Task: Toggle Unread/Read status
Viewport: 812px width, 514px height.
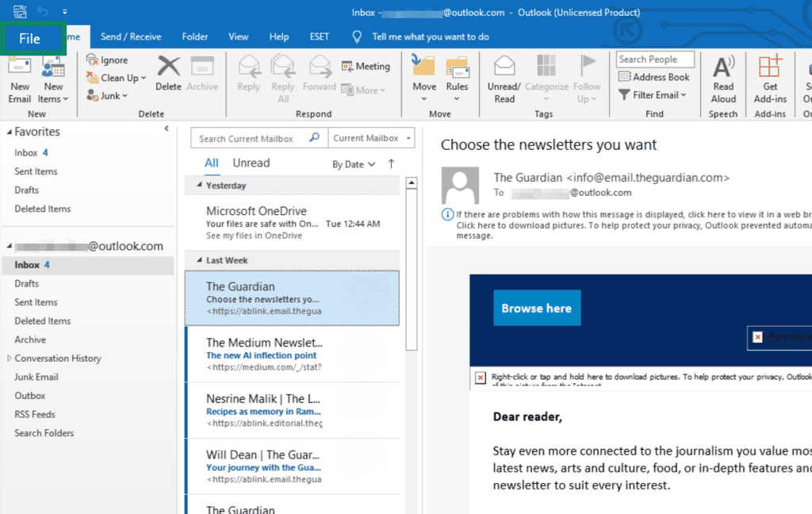Action: 504,79
